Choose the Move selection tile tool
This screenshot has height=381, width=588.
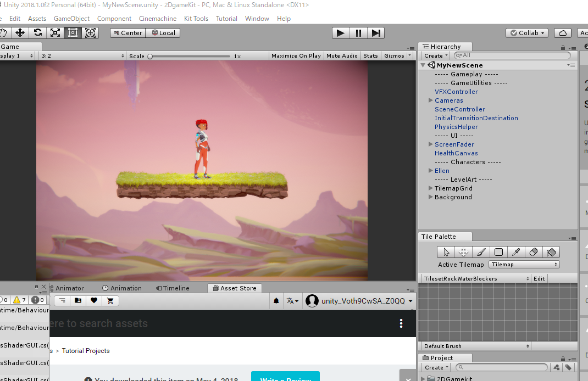click(x=463, y=252)
